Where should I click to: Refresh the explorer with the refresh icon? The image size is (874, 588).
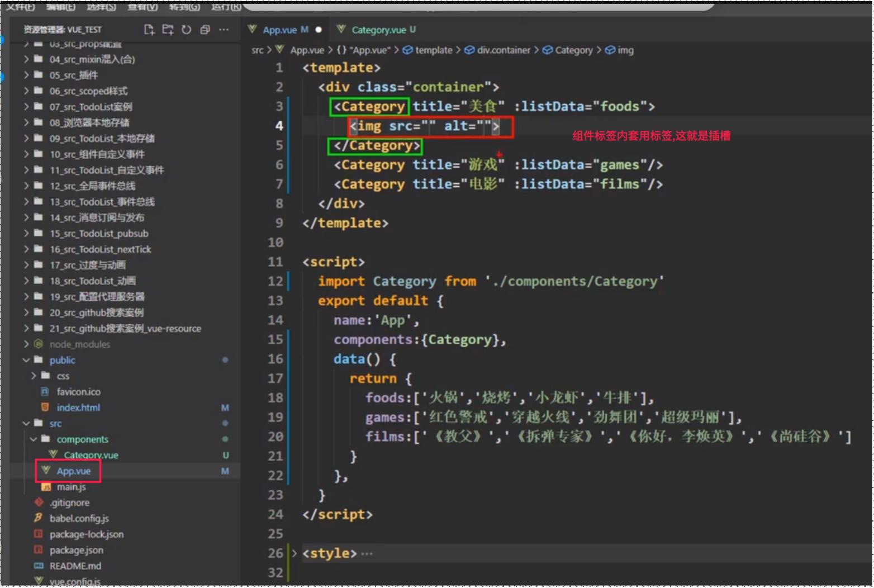pos(187,30)
